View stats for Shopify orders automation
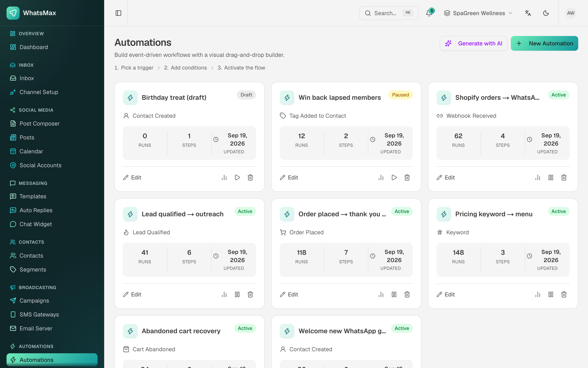The width and height of the screenshot is (588, 368). point(537,177)
